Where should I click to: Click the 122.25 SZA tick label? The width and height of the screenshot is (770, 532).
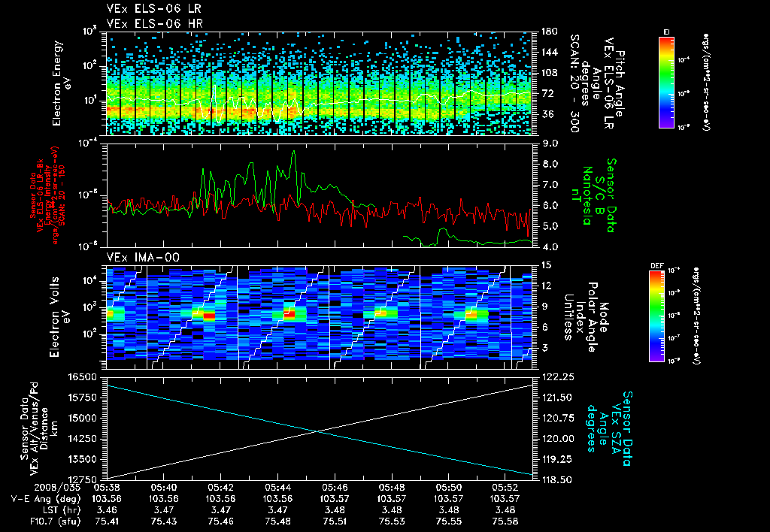[556, 377]
